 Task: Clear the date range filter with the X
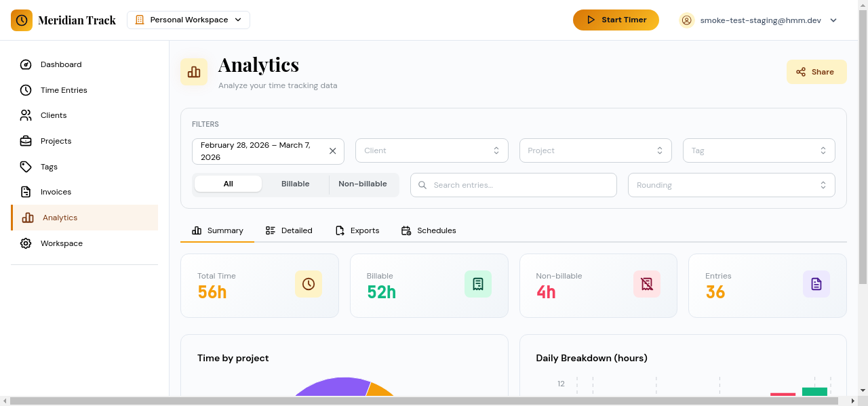(333, 150)
